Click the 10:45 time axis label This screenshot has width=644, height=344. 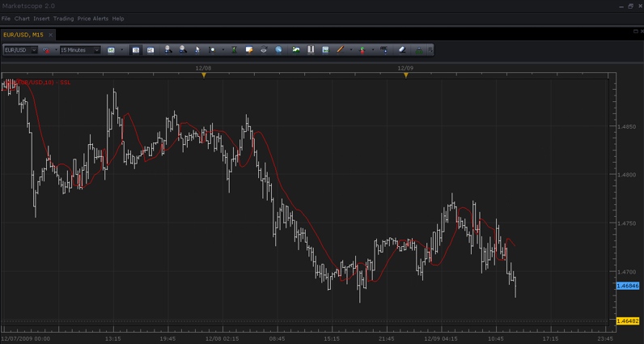[x=496, y=339]
